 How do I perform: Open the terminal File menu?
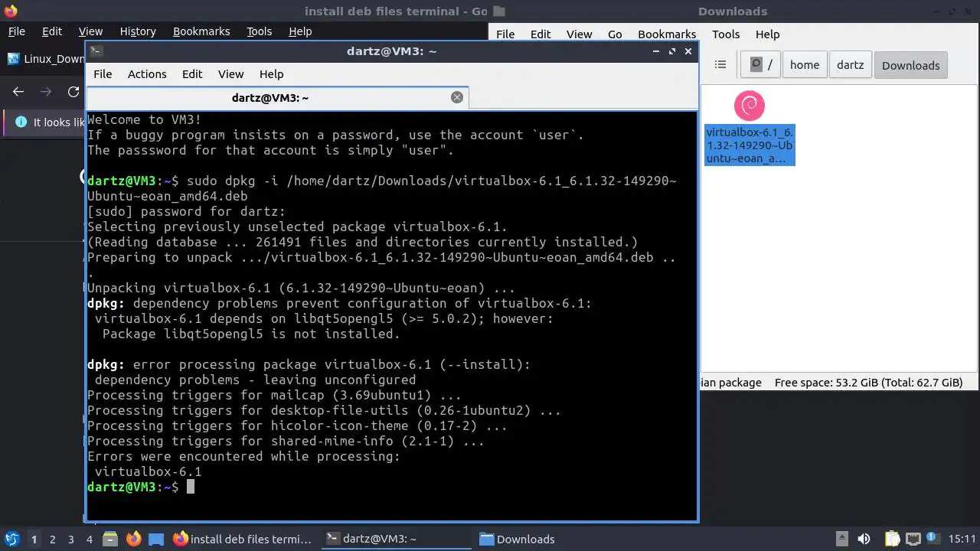pyautogui.click(x=103, y=74)
